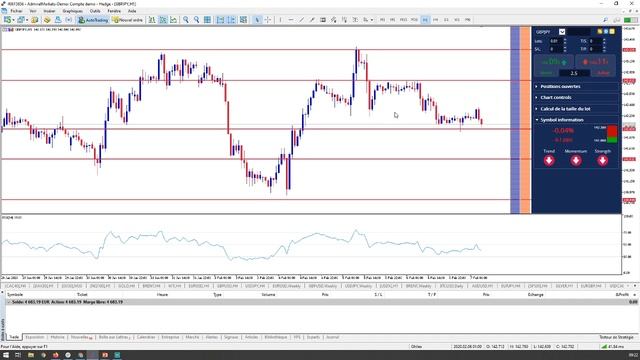
Task: Click the Lots input field
Action: [x=556, y=41]
